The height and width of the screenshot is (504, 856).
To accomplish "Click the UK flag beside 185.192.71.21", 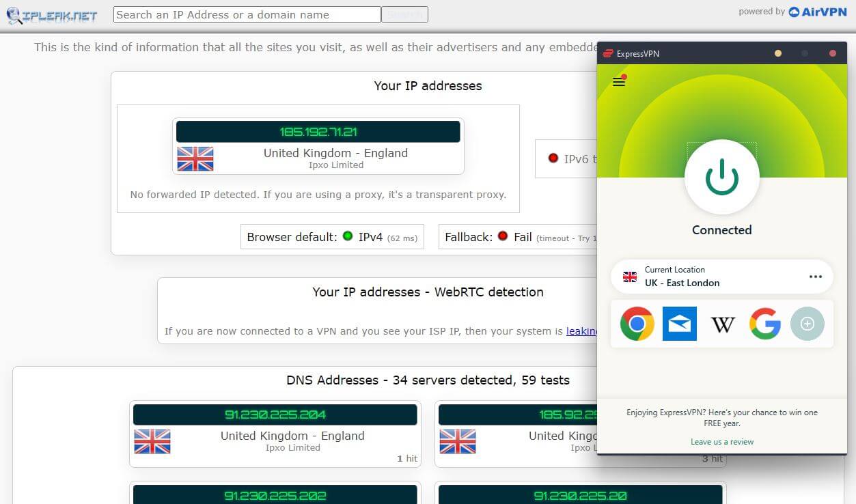I will coord(195,158).
